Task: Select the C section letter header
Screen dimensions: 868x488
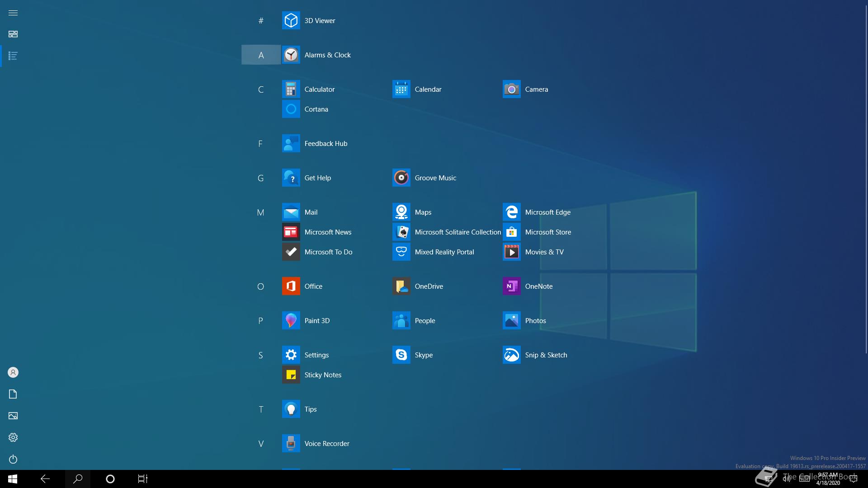Action: (261, 89)
